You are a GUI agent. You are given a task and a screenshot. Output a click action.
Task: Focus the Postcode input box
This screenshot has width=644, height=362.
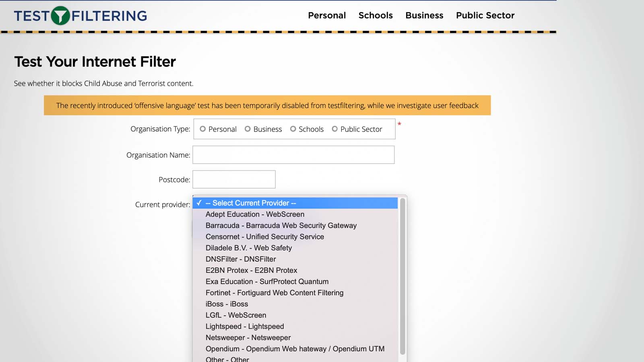(x=234, y=179)
